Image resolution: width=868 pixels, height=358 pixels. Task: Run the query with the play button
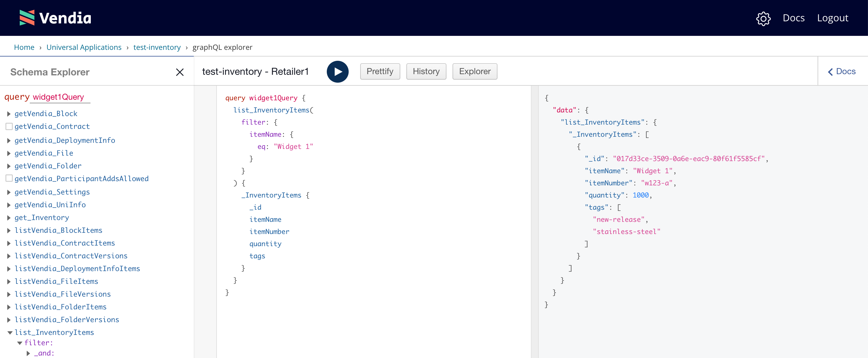[337, 71]
